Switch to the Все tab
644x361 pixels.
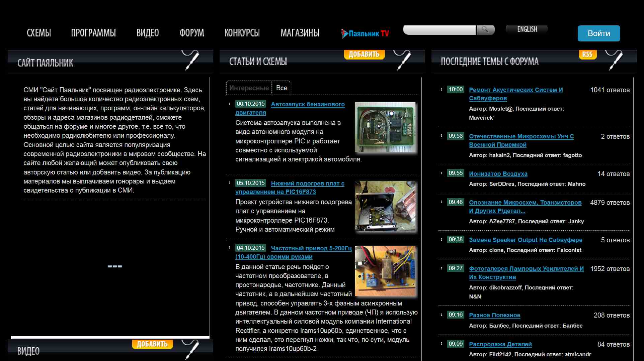pyautogui.click(x=281, y=88)
